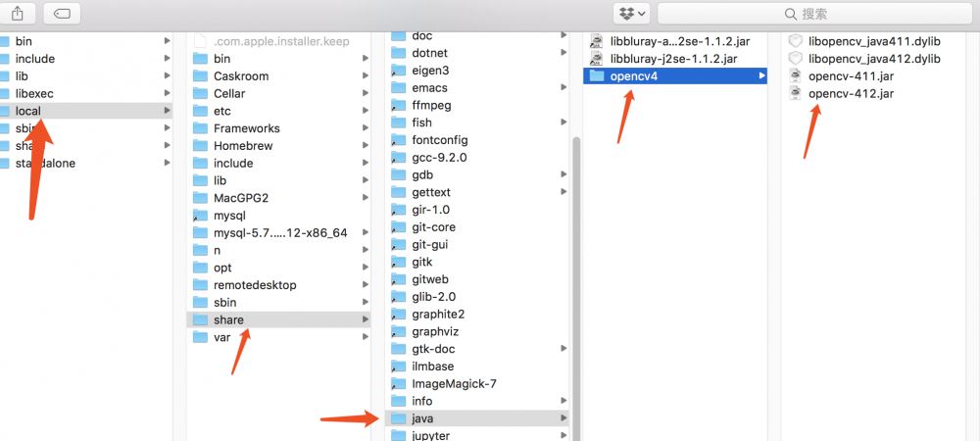Viewport: 980px width, 441px height.
Task: Open the Cellar folder icon
Action: [x=200, y=94]
